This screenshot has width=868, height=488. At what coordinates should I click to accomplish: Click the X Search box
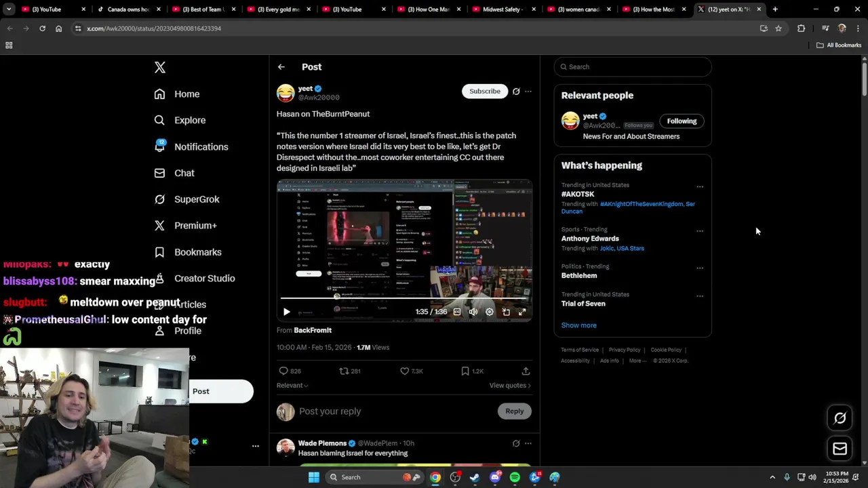[x=633, y=66]
